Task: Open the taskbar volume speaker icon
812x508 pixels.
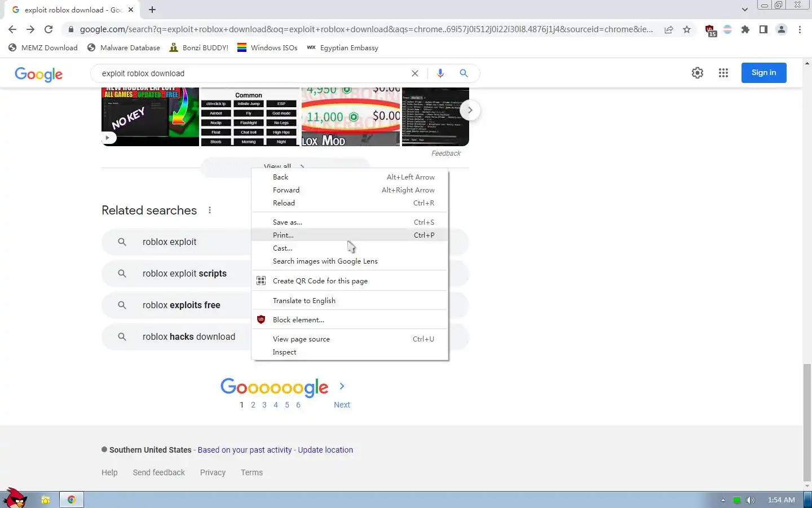Action: click(750, 500)
